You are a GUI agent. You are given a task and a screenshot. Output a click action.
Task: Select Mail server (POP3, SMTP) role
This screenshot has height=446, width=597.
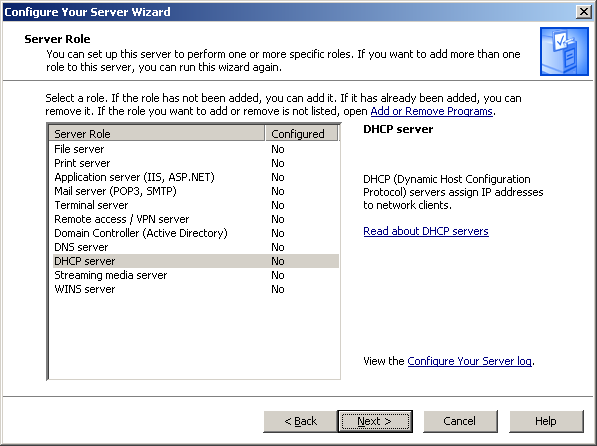(x=194, y=191)
